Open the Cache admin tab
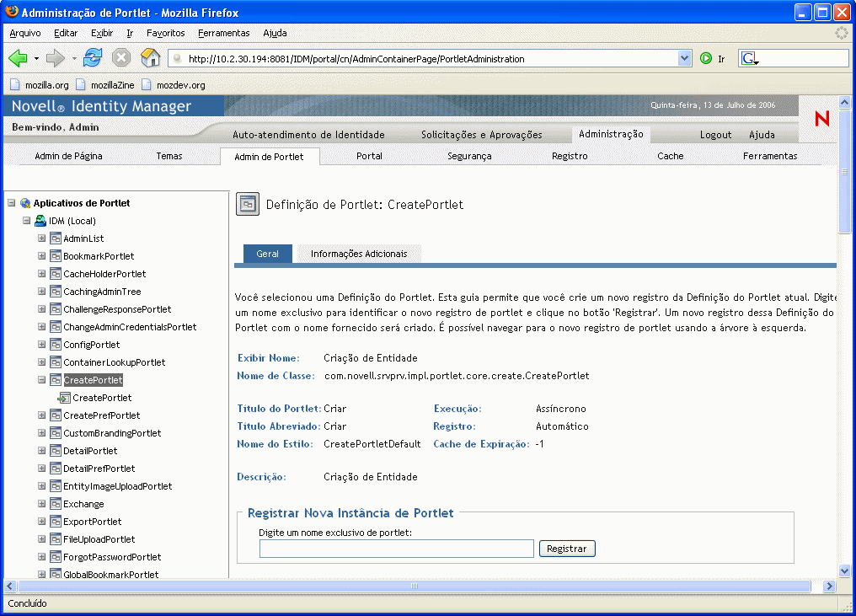856x616 pixels. (x=671, y=156)
